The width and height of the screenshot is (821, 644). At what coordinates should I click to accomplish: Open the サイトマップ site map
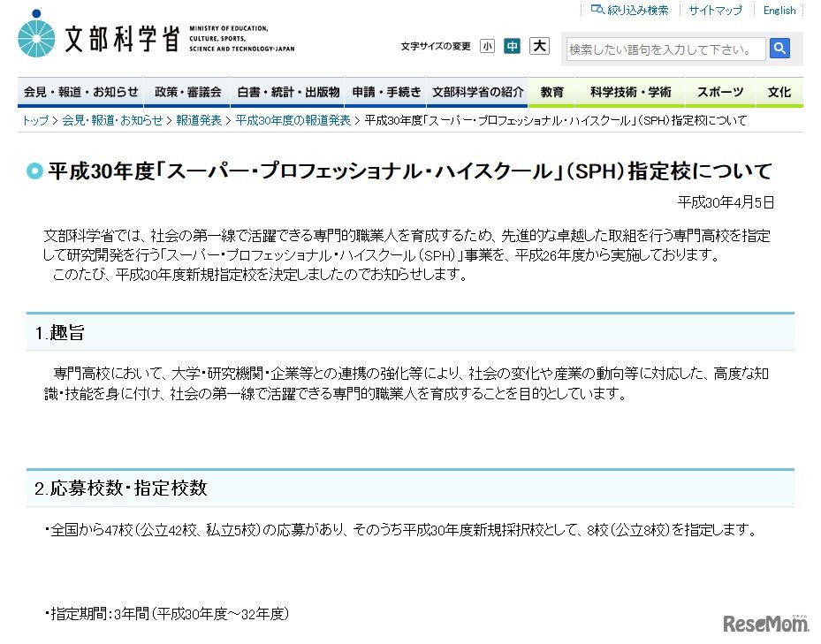[x=714, y=10]
